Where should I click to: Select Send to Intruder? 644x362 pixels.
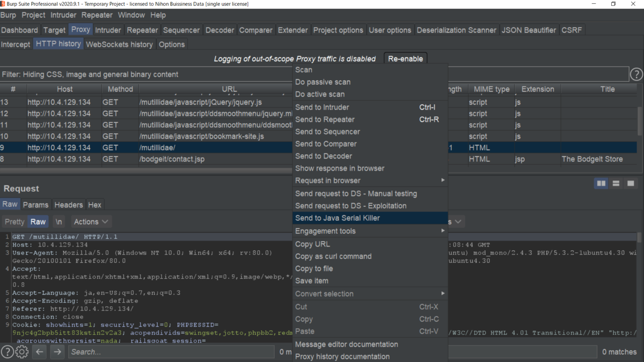(370, 107)
